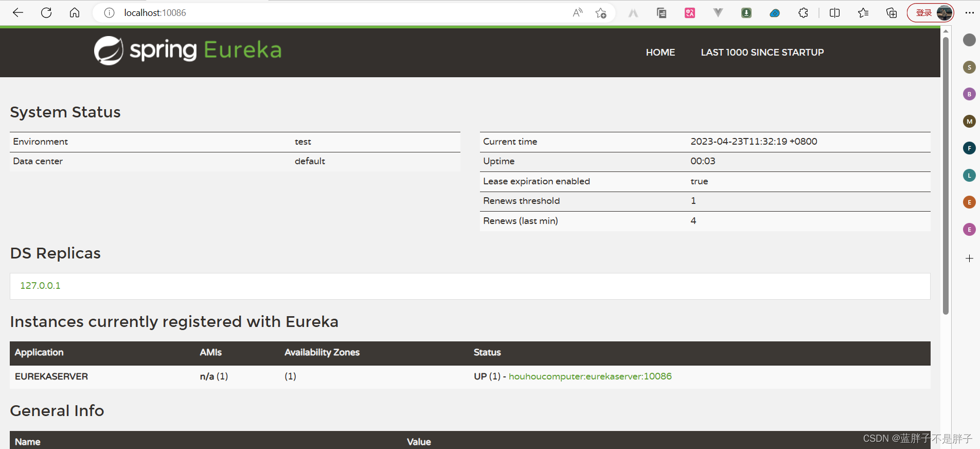Viewport: 980px width, 449px height.
Task: Click the Spring Eureka logo
Action: click(x=188, y=50)
